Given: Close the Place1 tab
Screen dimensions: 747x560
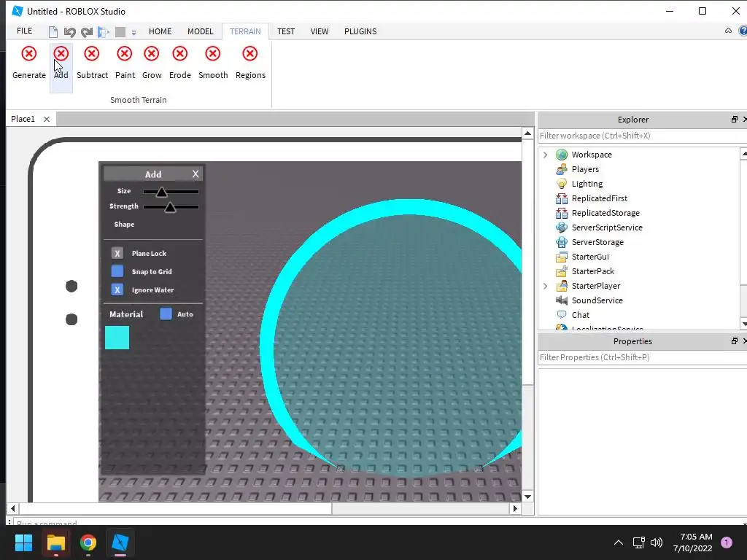Looking at the screenshot, I should tap(47, 119).
